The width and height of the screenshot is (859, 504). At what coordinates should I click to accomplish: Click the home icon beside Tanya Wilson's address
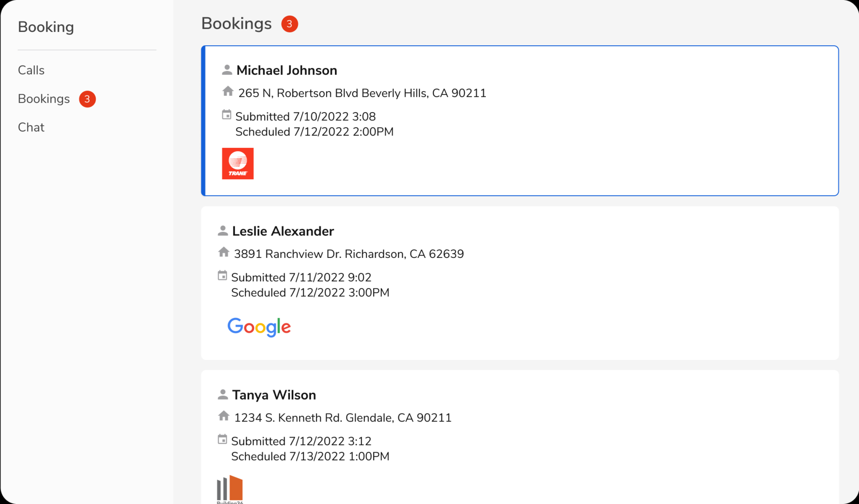point(223,416)
